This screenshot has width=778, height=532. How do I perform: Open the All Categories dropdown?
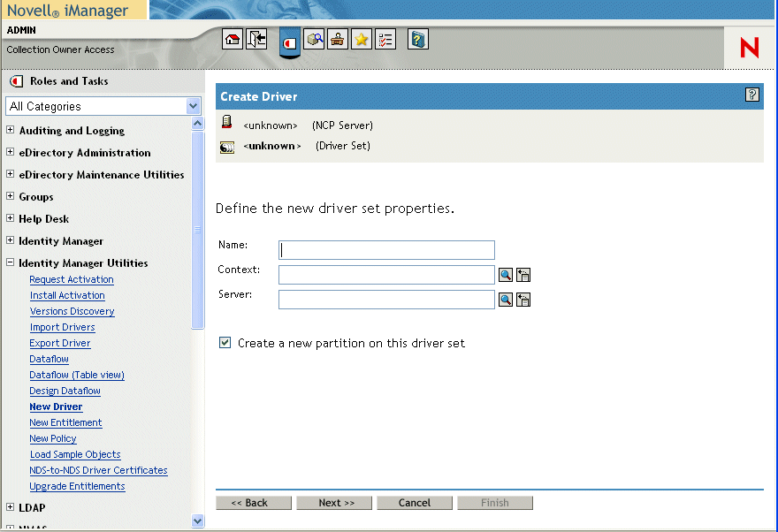193,105
